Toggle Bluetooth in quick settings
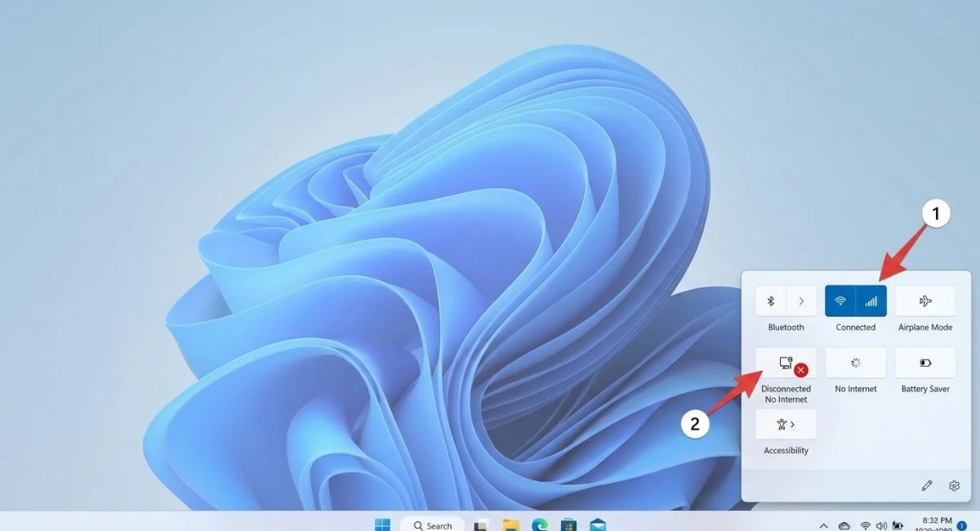This screenshot has height=531, width=980. [770, 301]
